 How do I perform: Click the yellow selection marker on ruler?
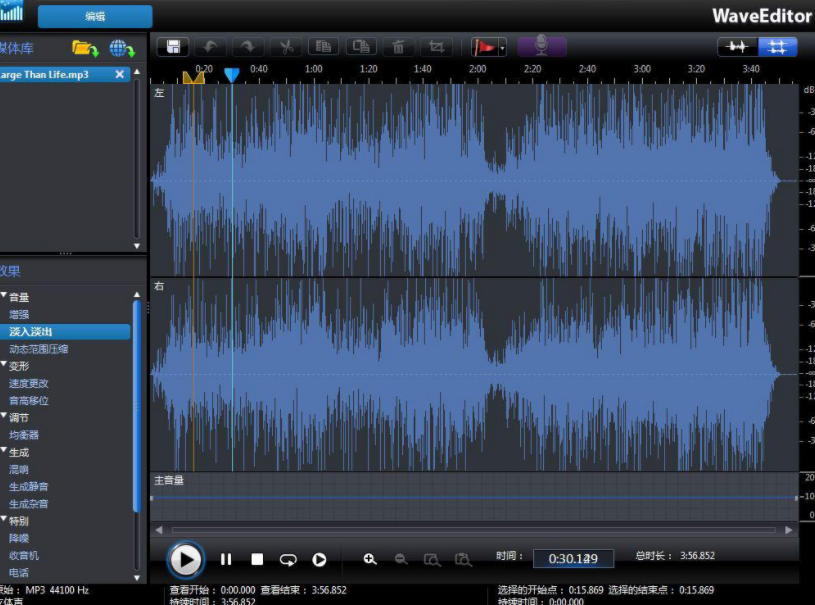tap(193, 77)
